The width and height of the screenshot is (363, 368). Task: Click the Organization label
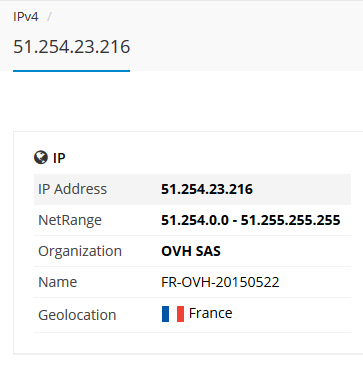point(80,251)
